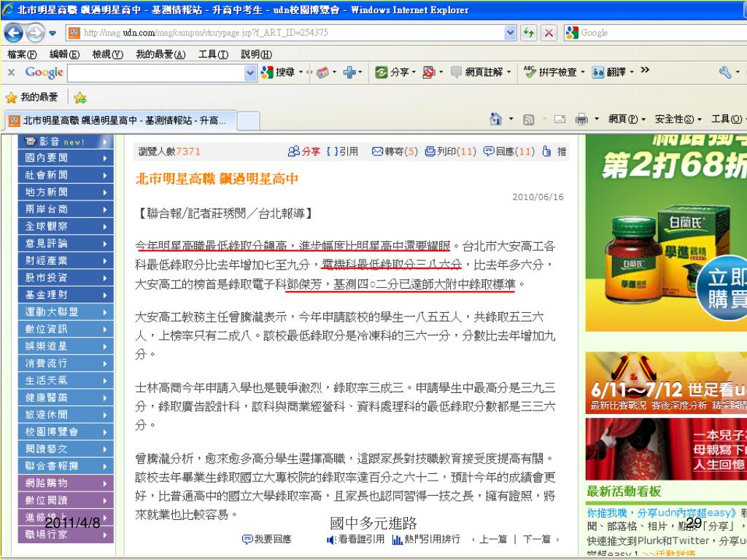Open the 校園博覽會 sidebar category

[x=66, y=432]
